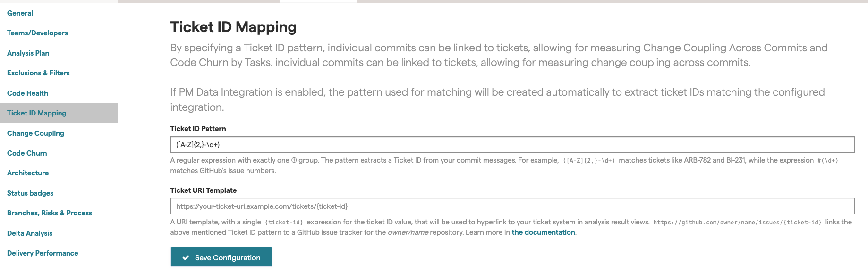Viewport: 868px width, 272px height.
Task: Open the Analysis Plan section
Action: [x=28, y=53]
